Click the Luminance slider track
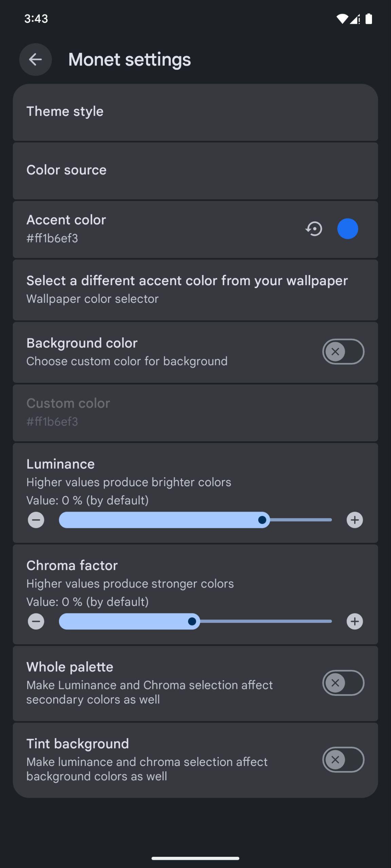The image size is (391, 868). [x=195, y=520]
